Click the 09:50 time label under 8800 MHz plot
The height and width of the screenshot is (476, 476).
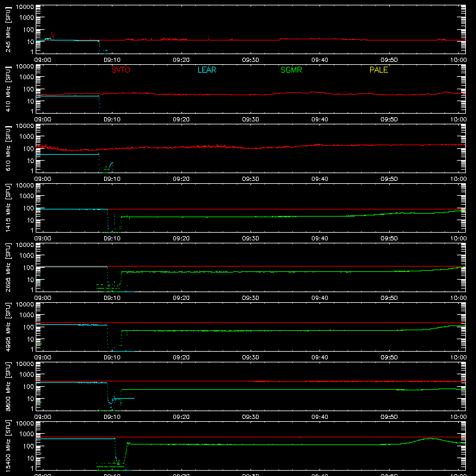(389, 417)
